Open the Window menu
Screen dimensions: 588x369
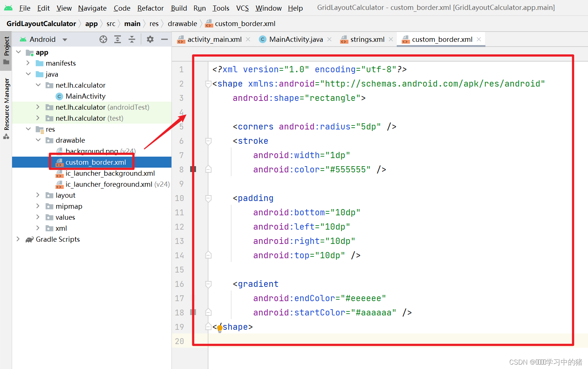[269, 8]
